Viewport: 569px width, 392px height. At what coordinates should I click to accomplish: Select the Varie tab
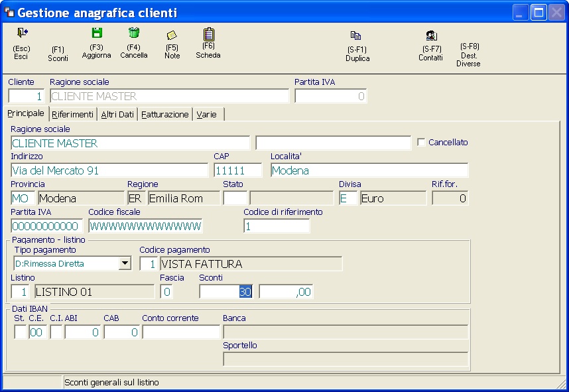tap(206, 114)
